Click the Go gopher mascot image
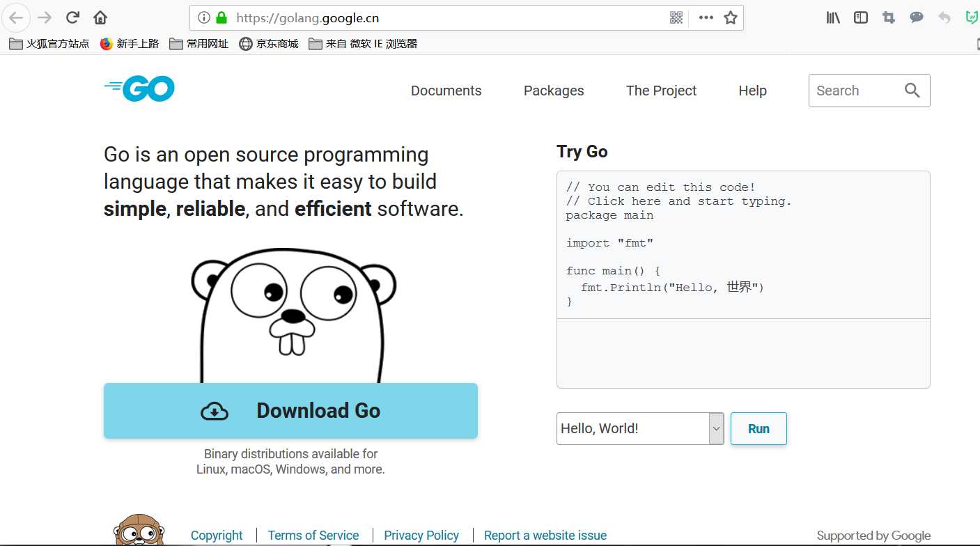This screenshot has width=980, height=546. (x=293, y=315)
